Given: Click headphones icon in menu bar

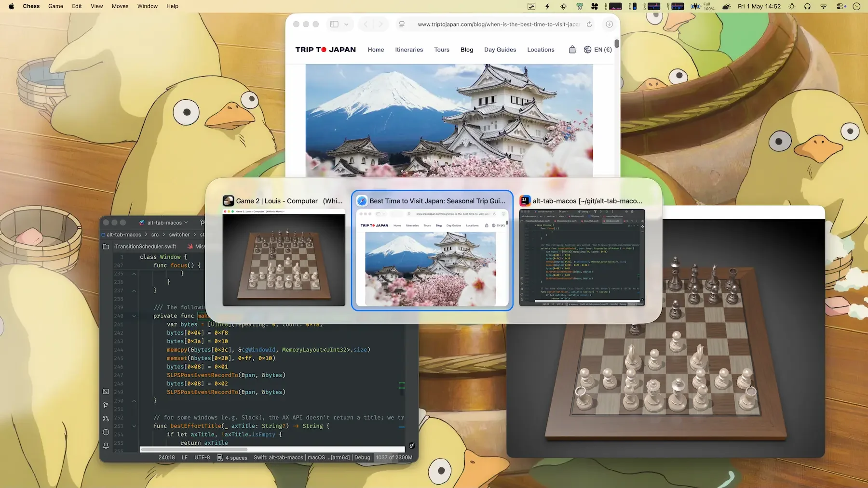Looking at the screenshot, I should point(808,6).
